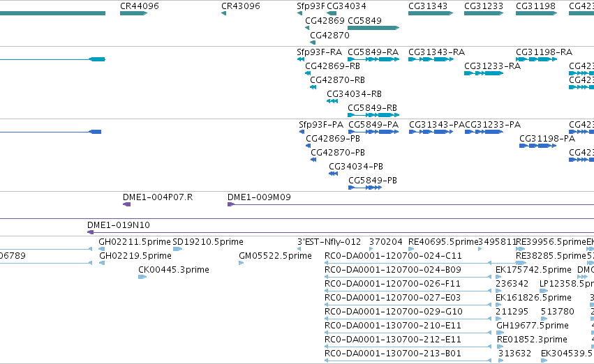Select transcript CG31198-RA

[544, 52]
